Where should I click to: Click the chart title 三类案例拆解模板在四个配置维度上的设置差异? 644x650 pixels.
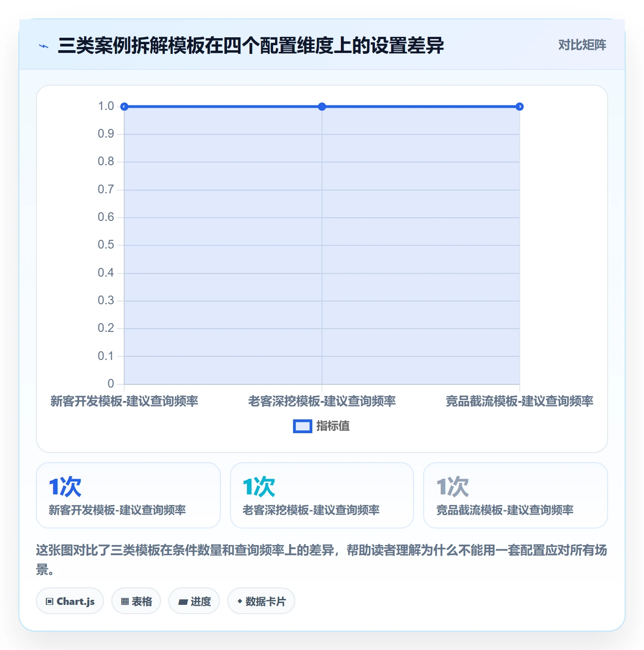click(x=251, y=46)
